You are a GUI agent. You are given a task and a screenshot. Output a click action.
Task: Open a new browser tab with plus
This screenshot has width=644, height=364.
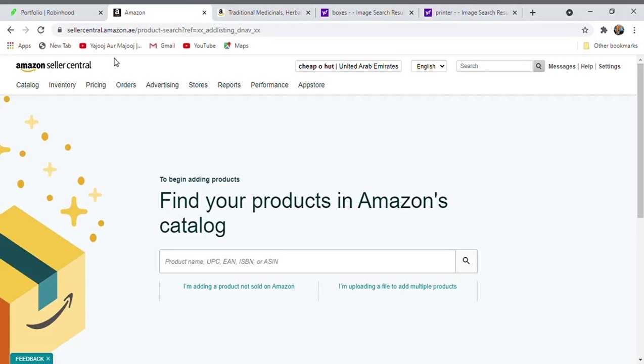[x=532, y=13]
